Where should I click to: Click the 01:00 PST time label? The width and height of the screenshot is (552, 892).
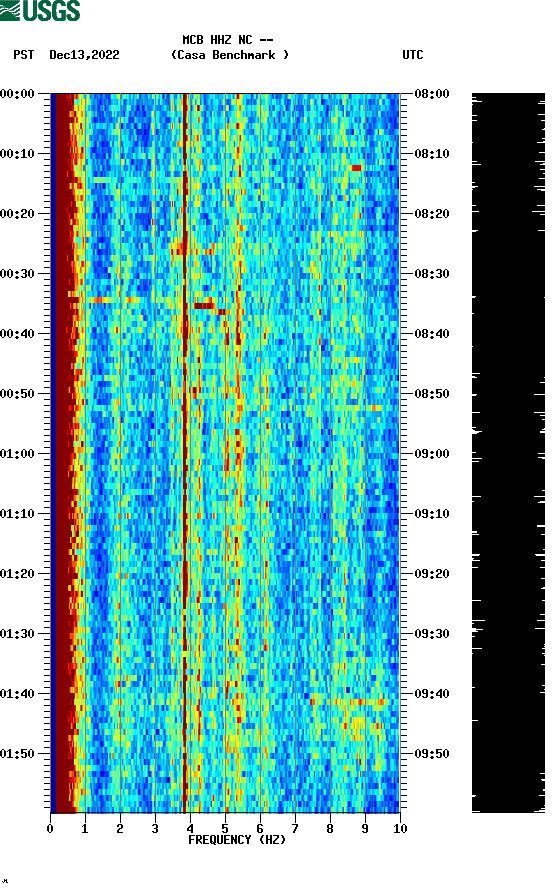[17, 453]
